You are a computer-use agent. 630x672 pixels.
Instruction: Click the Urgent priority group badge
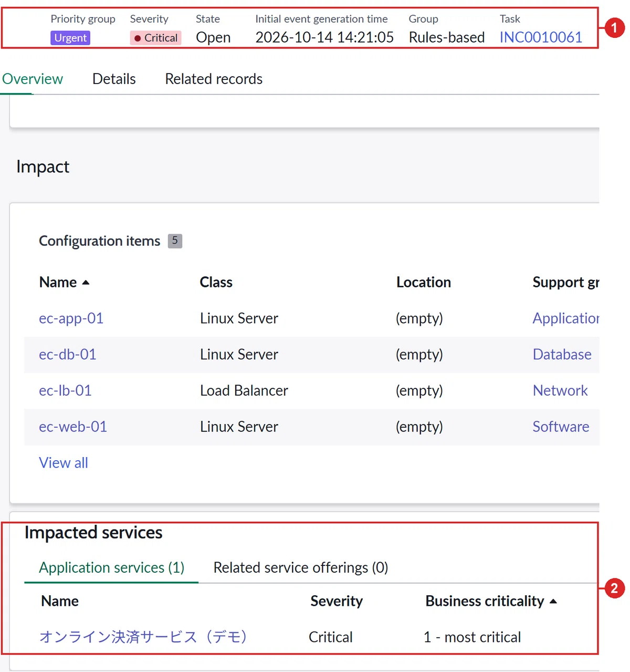tap(70, 38)
